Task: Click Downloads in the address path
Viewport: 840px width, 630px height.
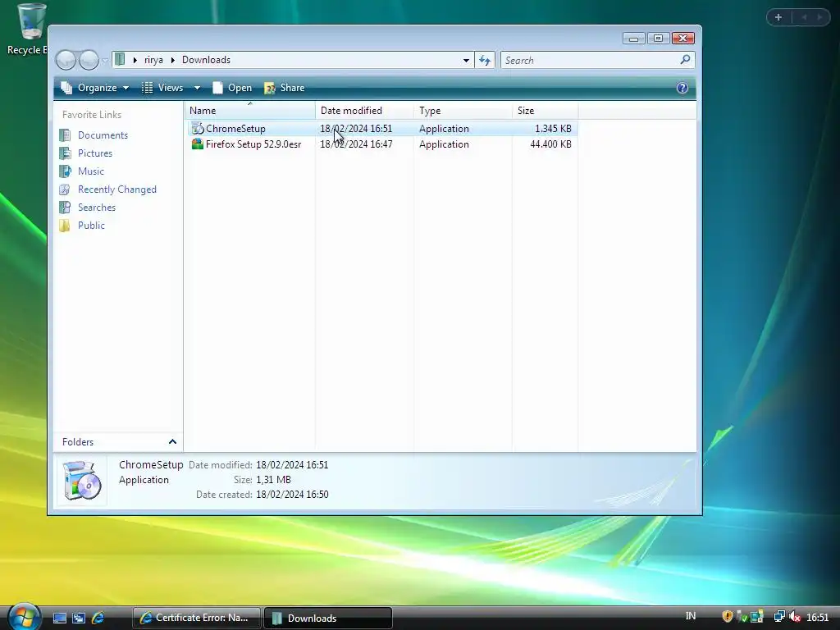Action: click(206, 60)
